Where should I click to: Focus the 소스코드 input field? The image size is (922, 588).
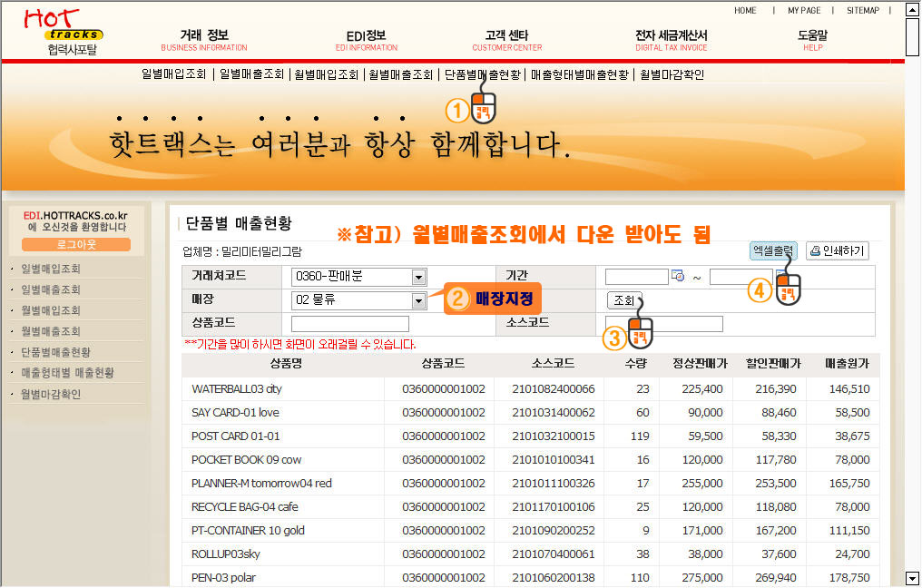click(664, 324)
